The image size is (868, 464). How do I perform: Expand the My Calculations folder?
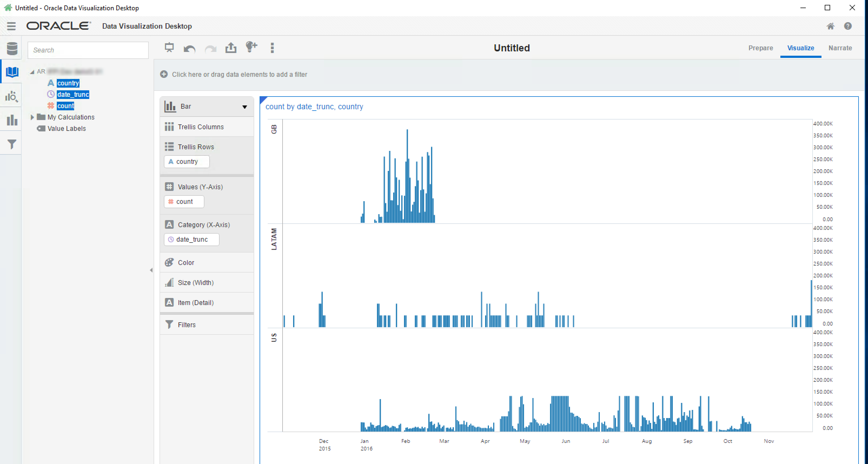tap(32, 117)
